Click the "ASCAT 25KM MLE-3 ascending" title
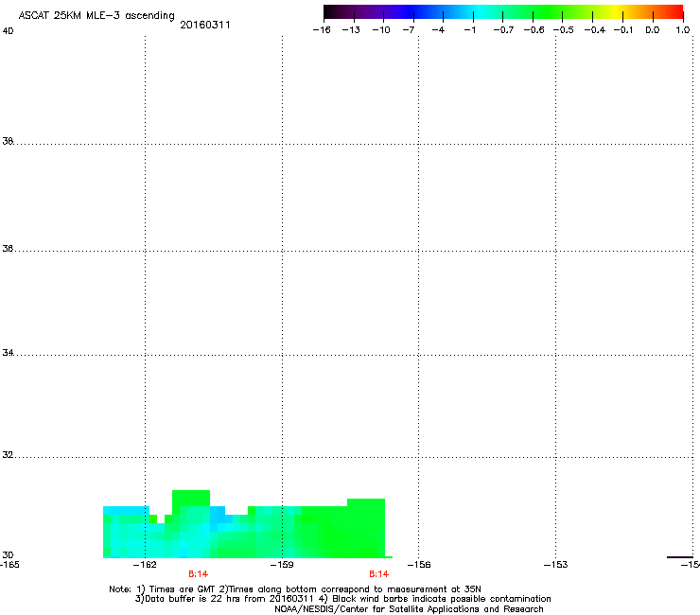Screen dimensions: 700x615 [96, 16]
